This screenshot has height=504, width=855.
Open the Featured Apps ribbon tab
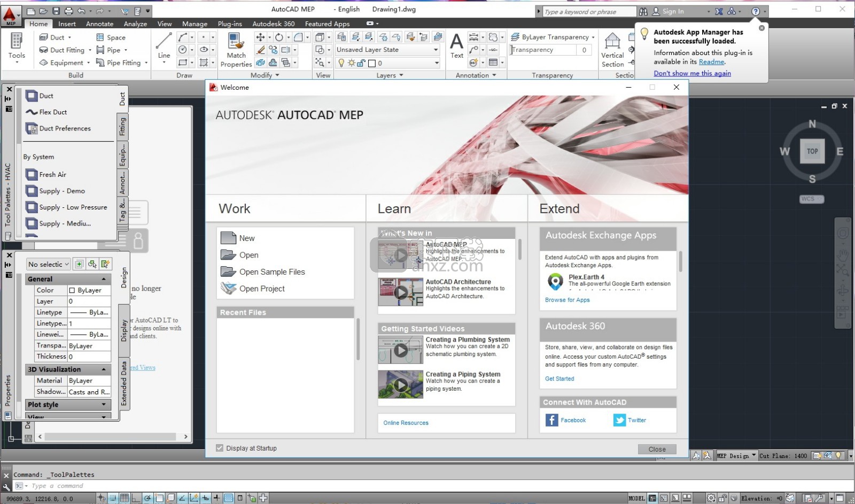click(x=327, y=24)
